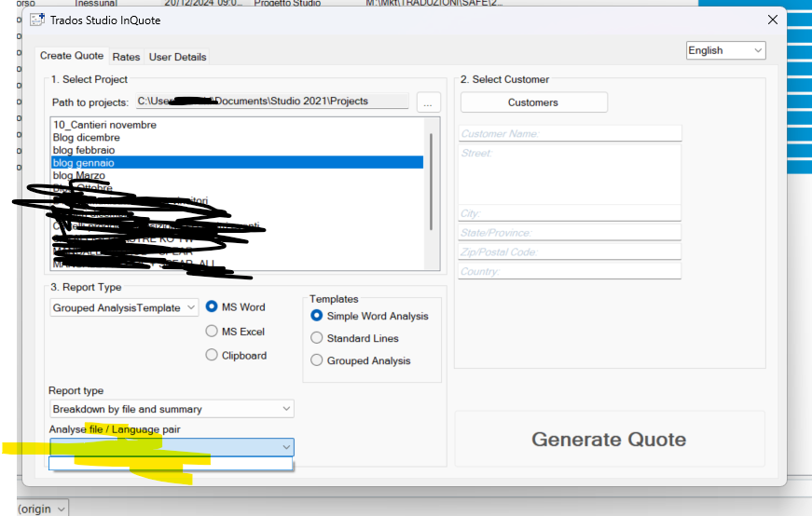Screen dimensions: 812x516
Task: Click the Generate Quote button
Action: (x=609, y=440)
